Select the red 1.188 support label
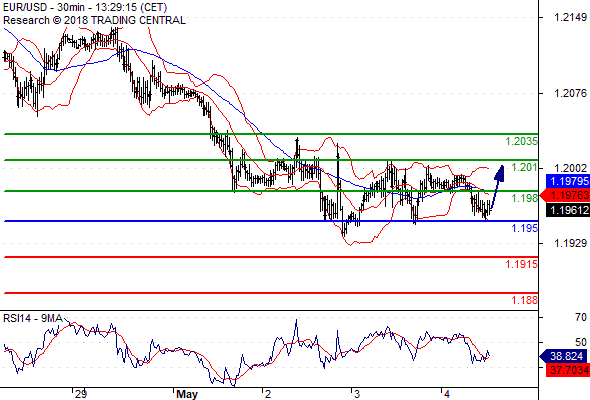The image size is (590, 400). point(525,300)
